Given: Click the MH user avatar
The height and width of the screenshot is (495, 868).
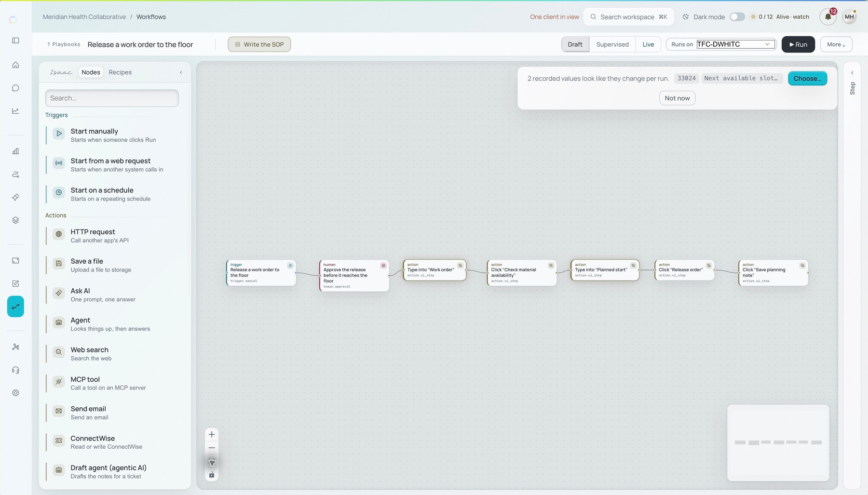Looking at the screenshot, I should click(849, 17).
